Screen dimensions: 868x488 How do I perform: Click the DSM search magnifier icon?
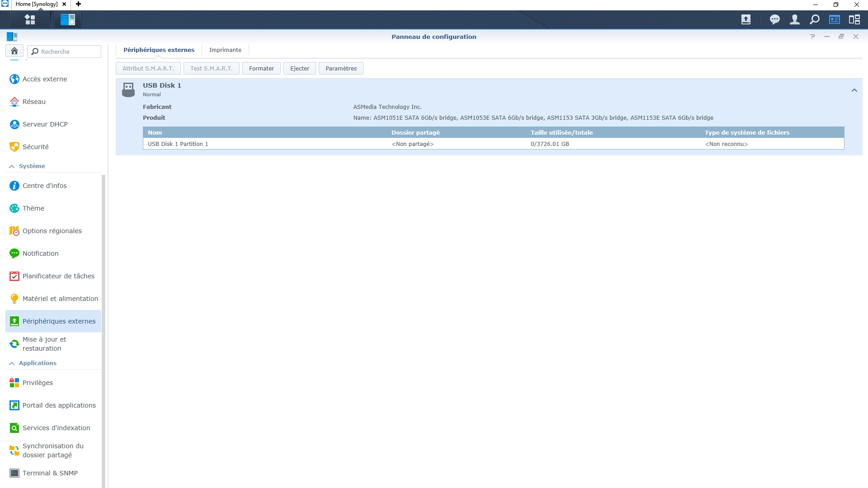pyautogui.click(x=814, y=19)
